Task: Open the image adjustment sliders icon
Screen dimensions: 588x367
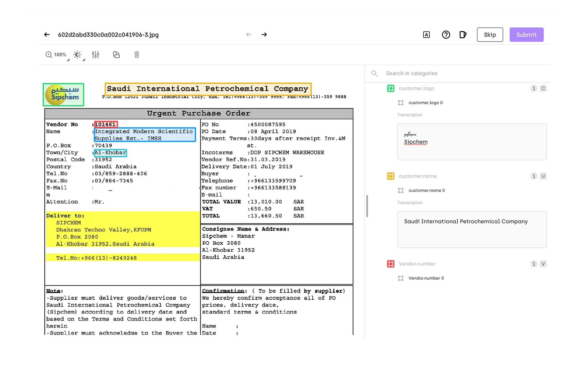Action: pos(96,54)
